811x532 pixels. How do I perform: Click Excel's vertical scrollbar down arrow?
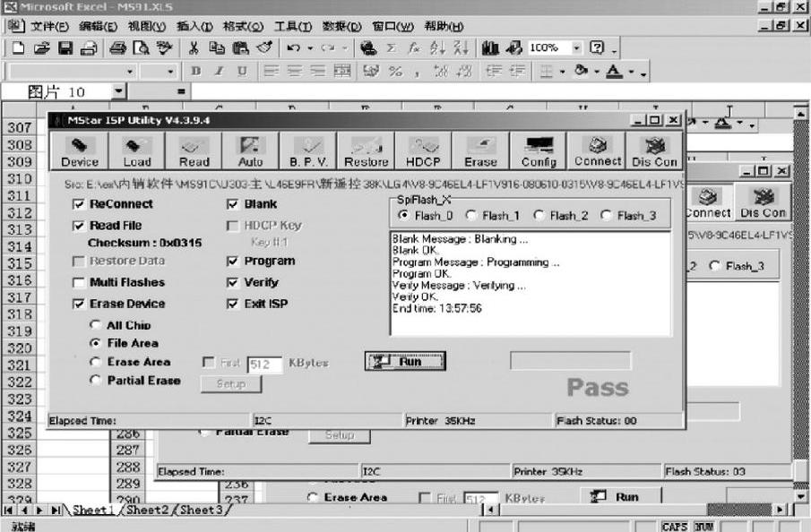pos(800,496)
